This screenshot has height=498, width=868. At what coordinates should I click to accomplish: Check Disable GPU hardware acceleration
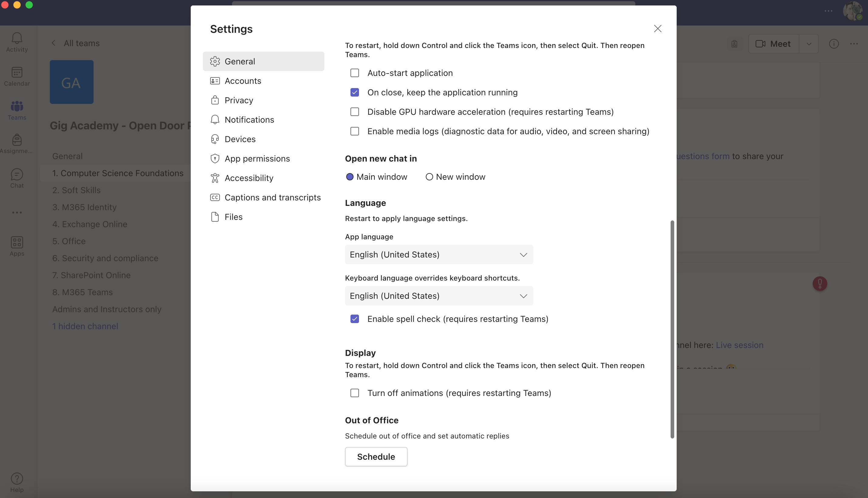(x=355, y=112)
